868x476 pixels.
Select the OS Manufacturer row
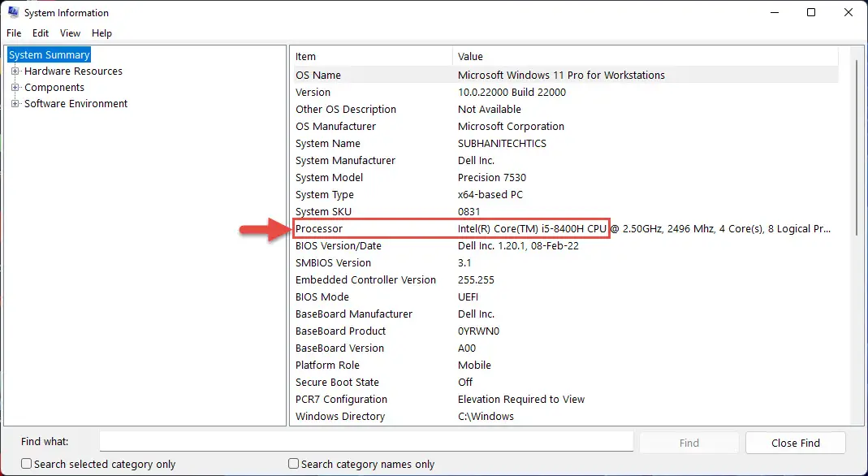(x=565, y=126)
